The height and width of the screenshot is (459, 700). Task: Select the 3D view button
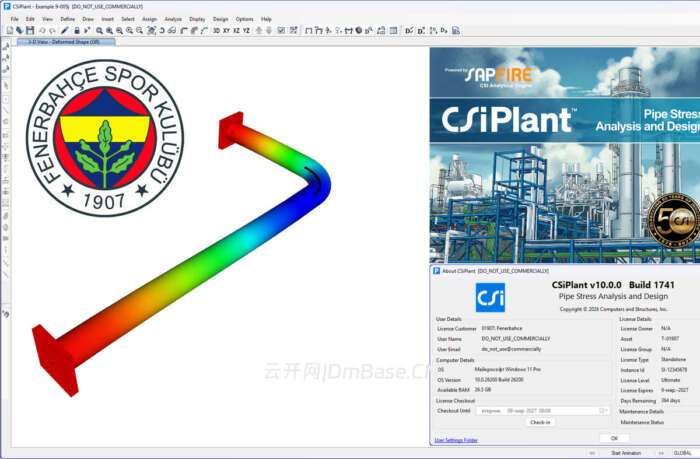tap(217, 30)
